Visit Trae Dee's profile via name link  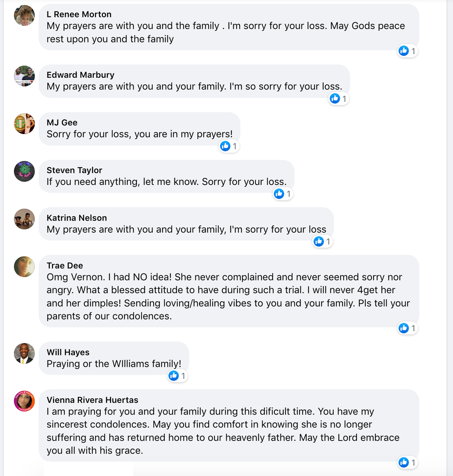click(65, 266)
